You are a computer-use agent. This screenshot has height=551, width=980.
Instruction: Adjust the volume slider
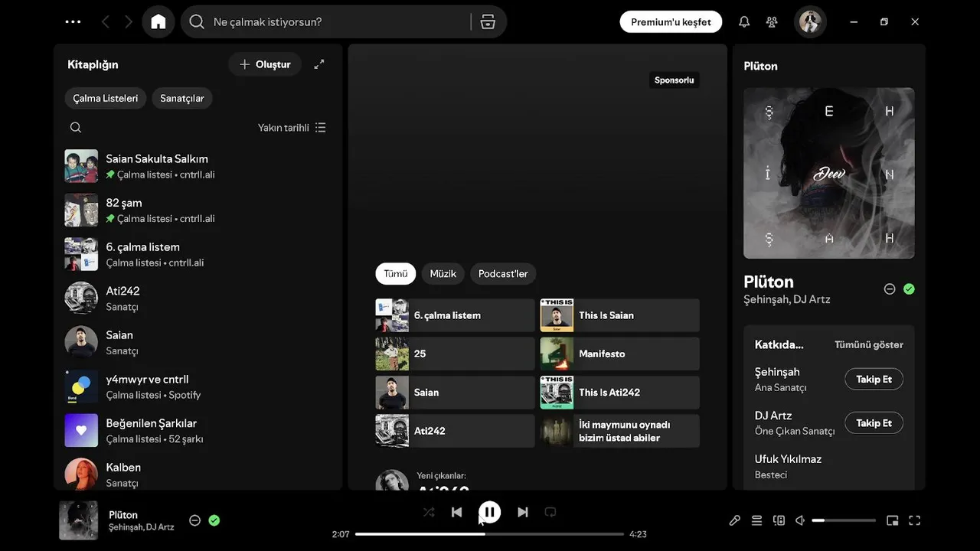click(x=844, y=520)
